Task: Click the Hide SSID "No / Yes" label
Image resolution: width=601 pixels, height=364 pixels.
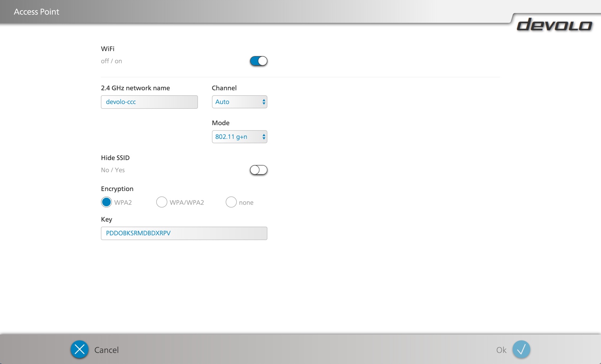Action: click(113, 170)
